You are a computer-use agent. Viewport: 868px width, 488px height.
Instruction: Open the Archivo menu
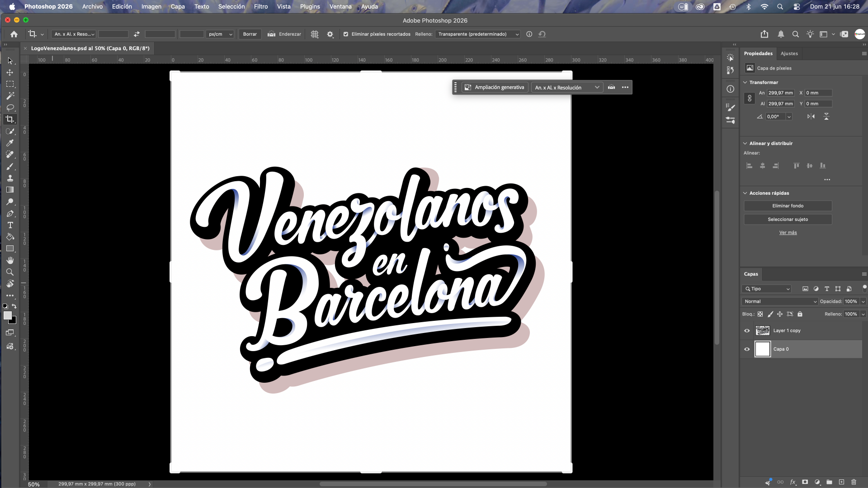(x=92, y=6)
